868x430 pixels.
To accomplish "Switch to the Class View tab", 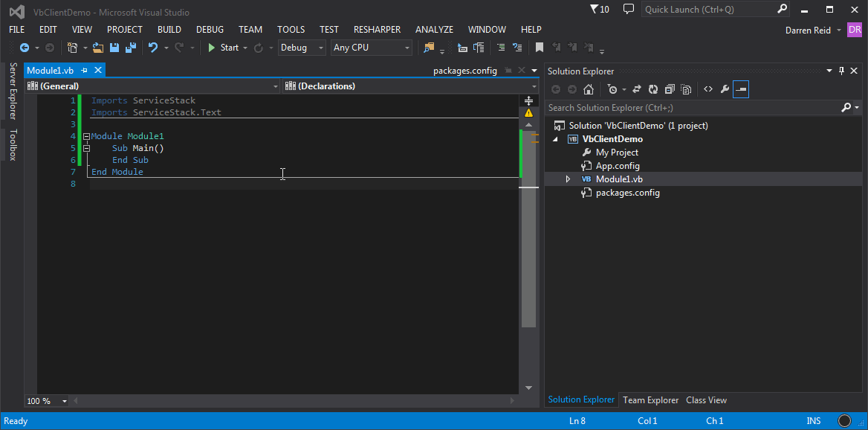I will pos(706,400).
